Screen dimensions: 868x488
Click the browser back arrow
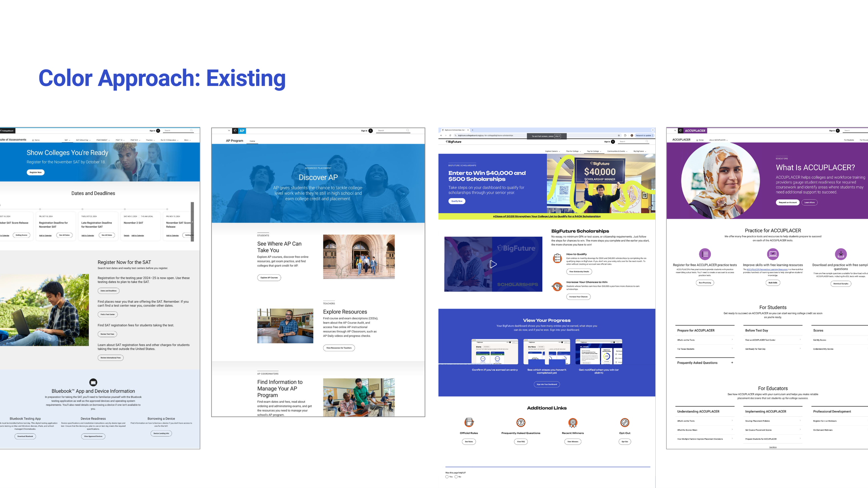pyautogui.click(x=441, y=135)
